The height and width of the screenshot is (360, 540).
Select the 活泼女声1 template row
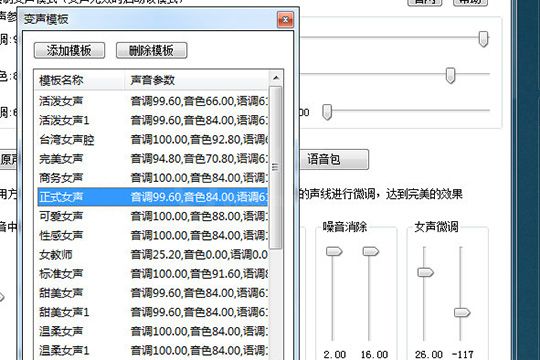pos(152,120)
